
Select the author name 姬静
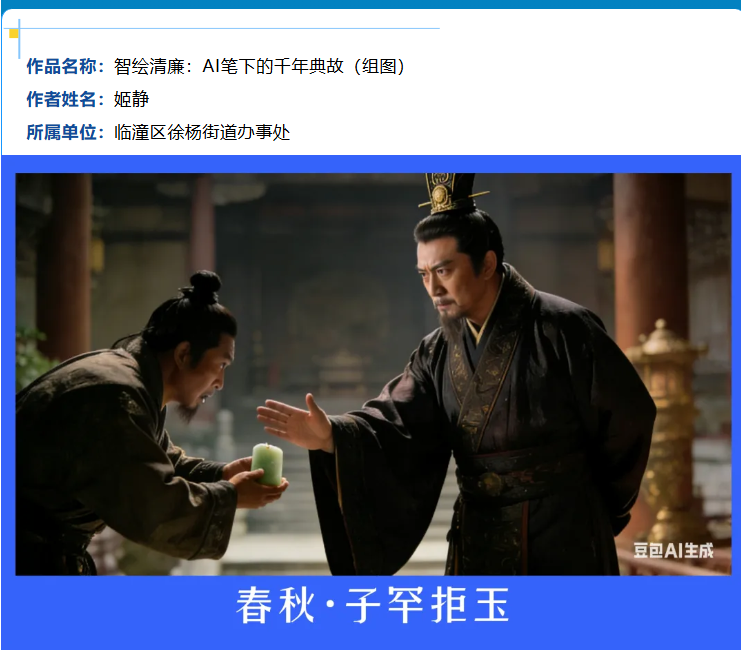coord(131,99)
